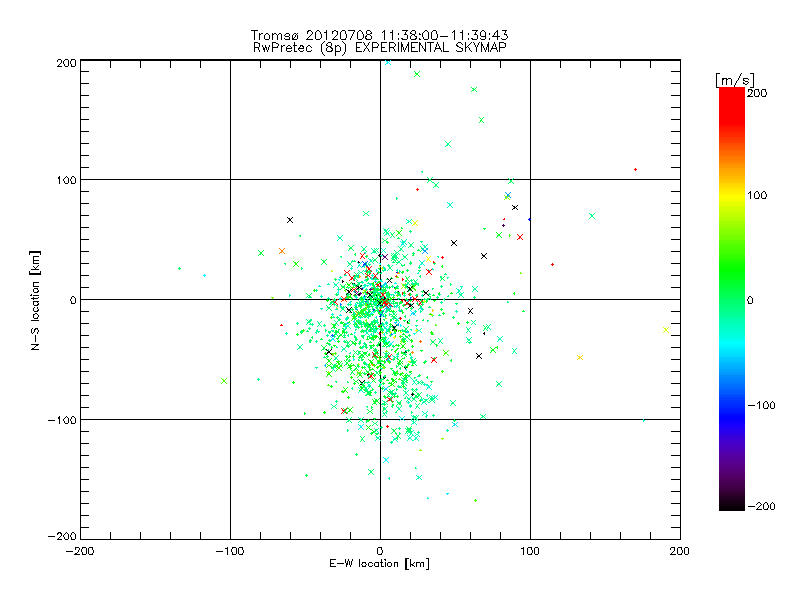Click the x-axis tick label '200'

click(680, 551)
